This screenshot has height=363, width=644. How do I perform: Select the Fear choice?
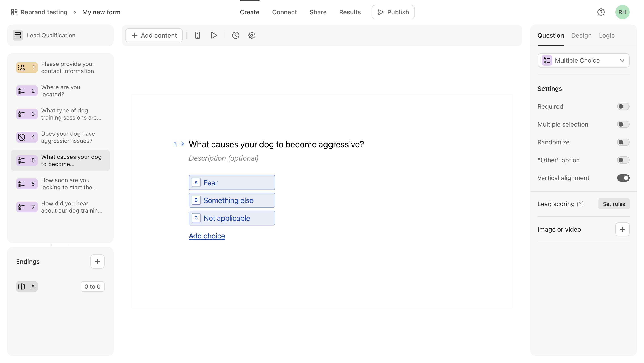[x=232, y=182]
